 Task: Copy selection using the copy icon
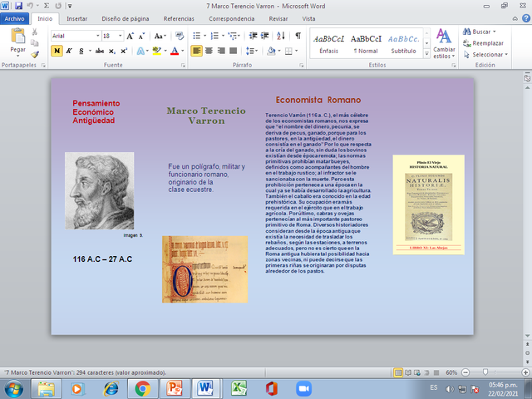tap(35, 43)
